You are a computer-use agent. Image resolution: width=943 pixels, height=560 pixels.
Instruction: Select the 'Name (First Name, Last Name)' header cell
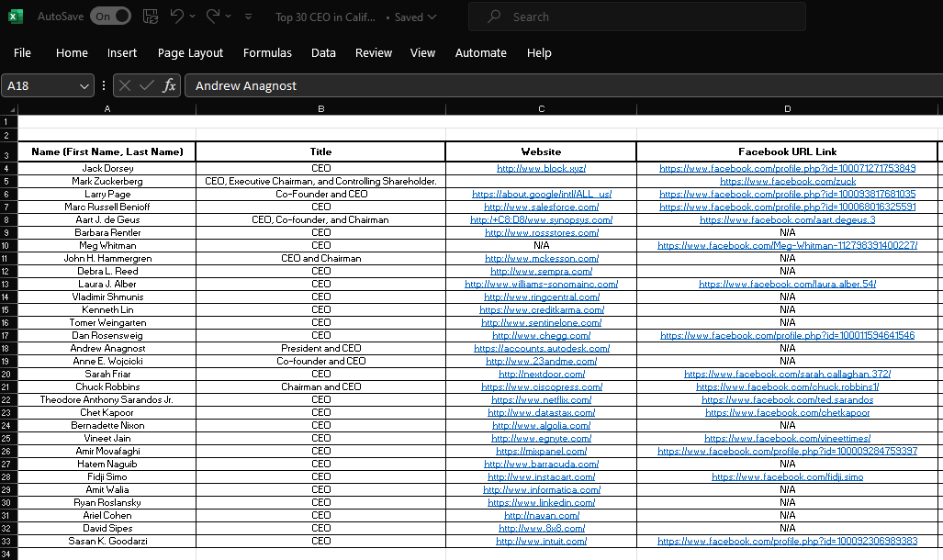107,151
